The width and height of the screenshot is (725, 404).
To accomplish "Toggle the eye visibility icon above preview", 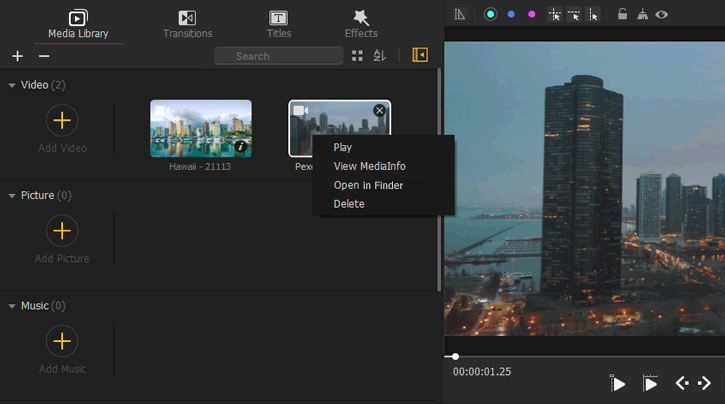I will [661, 15].
